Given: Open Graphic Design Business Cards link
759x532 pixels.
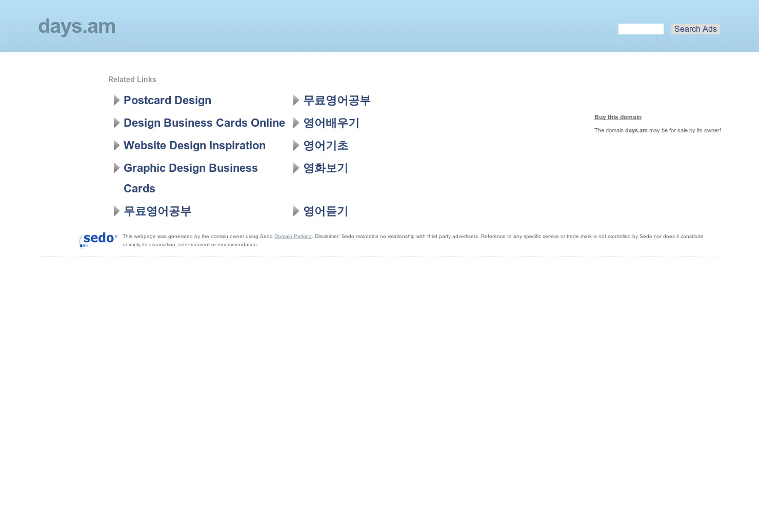Looking at the screenshot, I should click(x=191, y=179).
